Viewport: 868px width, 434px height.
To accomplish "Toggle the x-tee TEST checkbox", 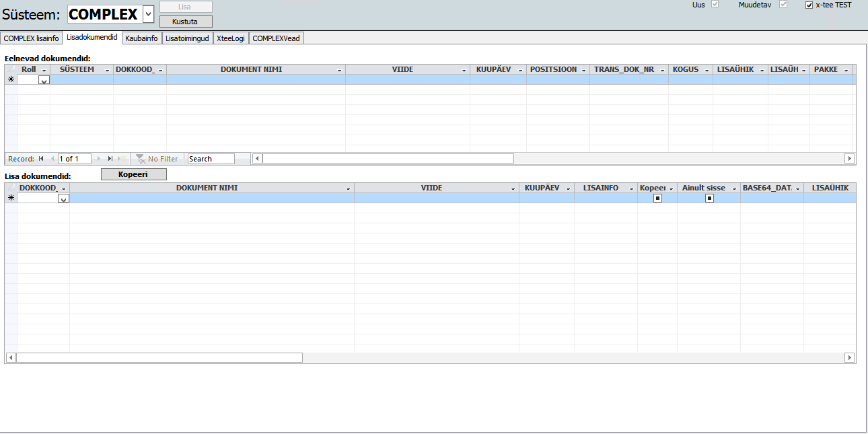I will pos(809,5).
